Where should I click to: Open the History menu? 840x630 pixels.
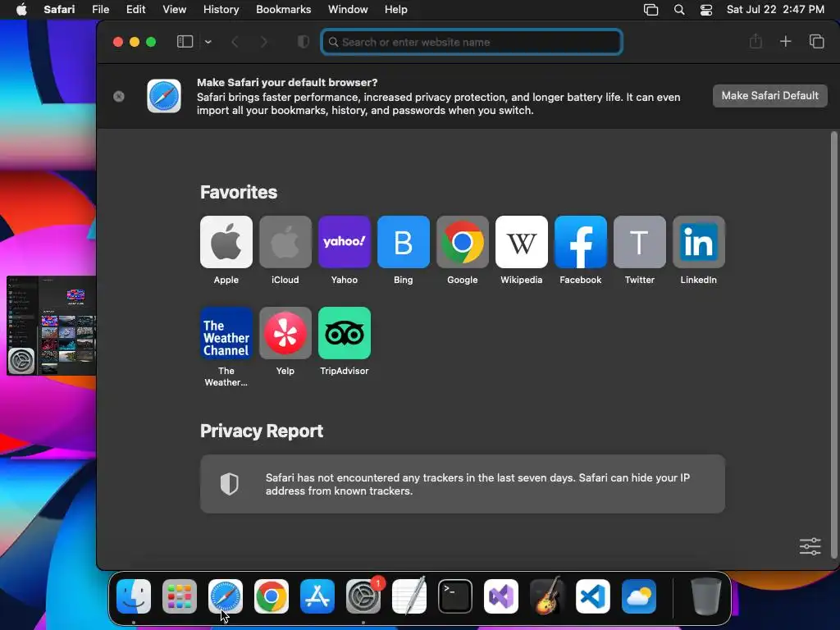point(221,9)
